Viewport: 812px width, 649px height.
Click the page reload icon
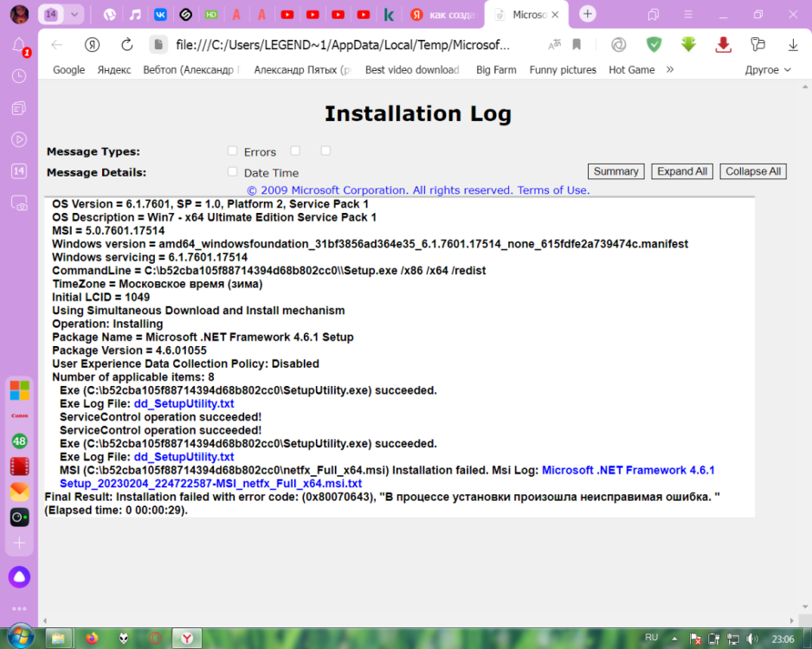click(126, 45)
